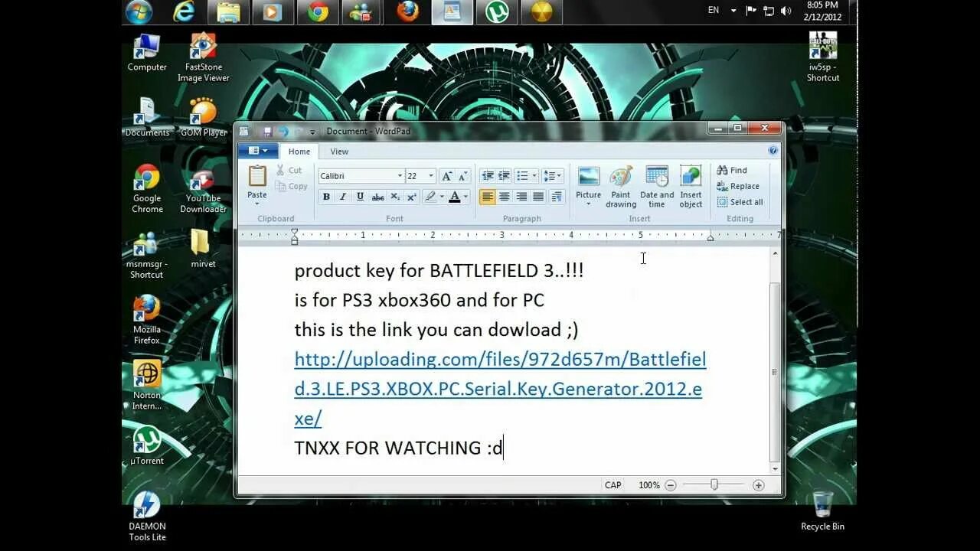Click the zoom in plus button
Viewport: 980px width, 551px height.
pyautogui.click(x=758, y=485)
